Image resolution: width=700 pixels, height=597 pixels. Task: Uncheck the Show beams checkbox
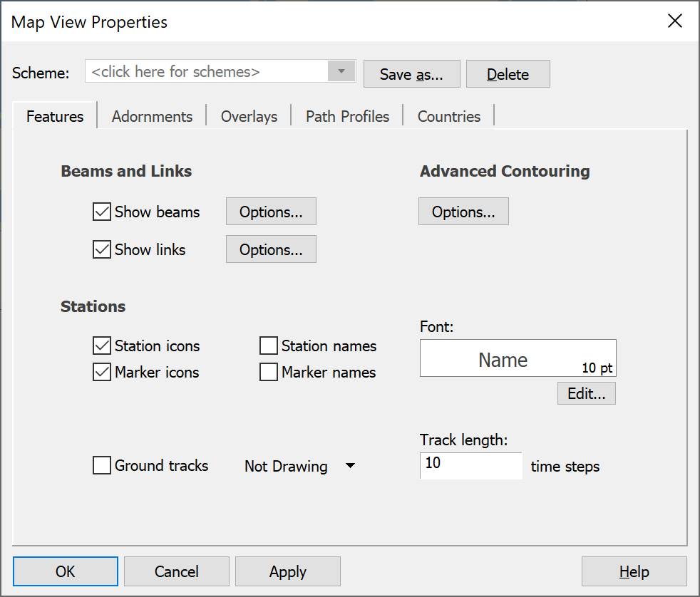pyautogui.click(x=102, y=212)
